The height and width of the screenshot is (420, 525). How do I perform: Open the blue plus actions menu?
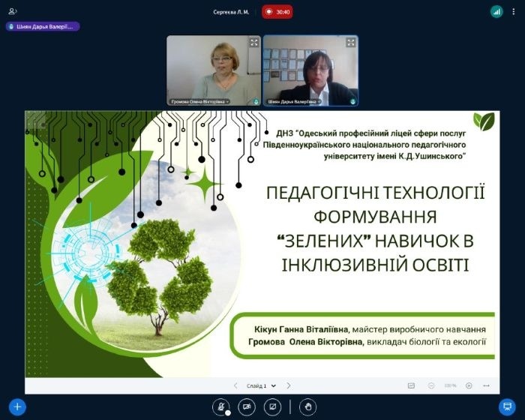tap(16, 406)
